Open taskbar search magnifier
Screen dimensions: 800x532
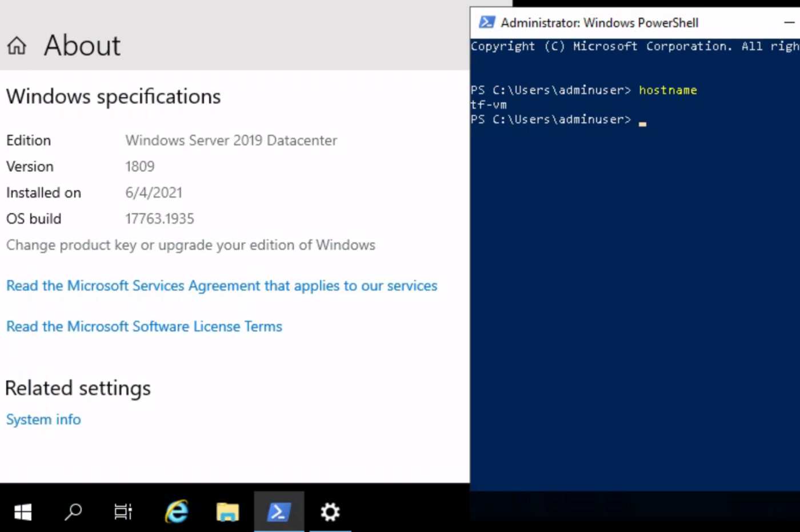[x=73, y=511]
